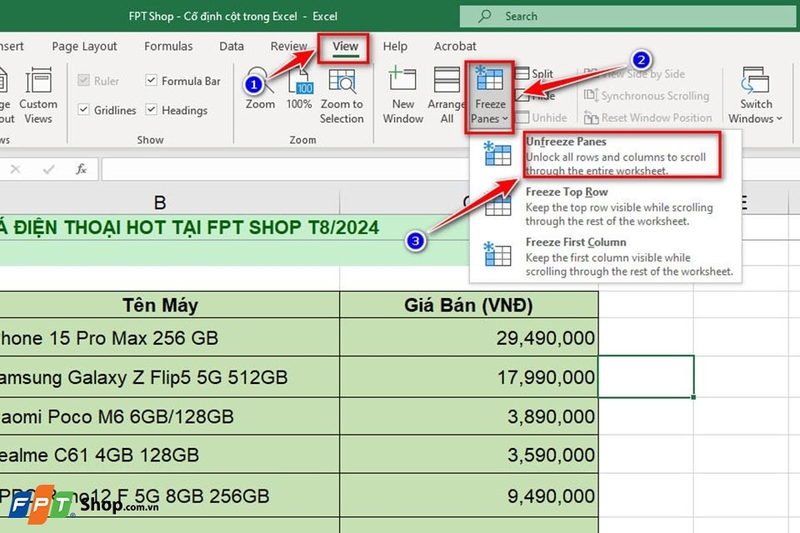The height and width of the screenshot is (533, 800).
Task: Select cell with 3,590,000
Action: coord(469,454)
